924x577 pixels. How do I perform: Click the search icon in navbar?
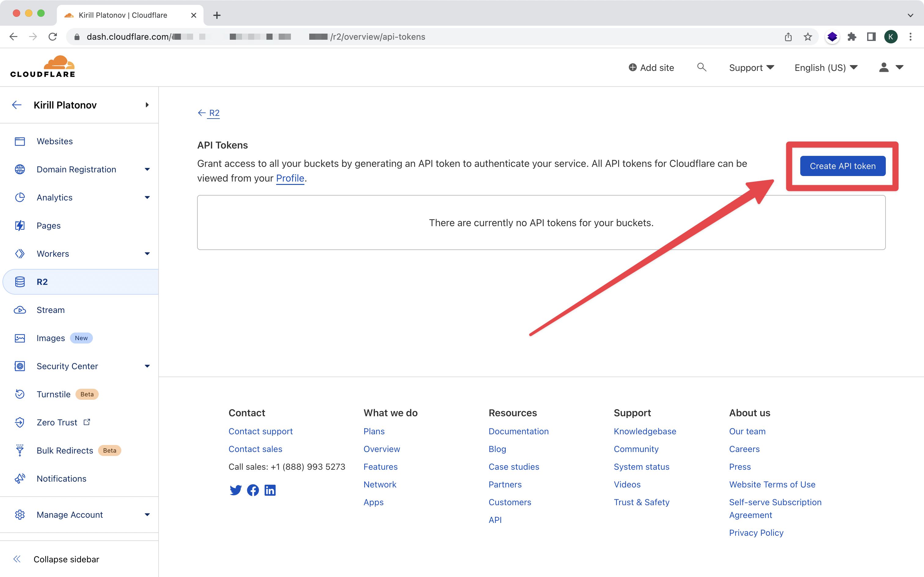tap(702, 67)
